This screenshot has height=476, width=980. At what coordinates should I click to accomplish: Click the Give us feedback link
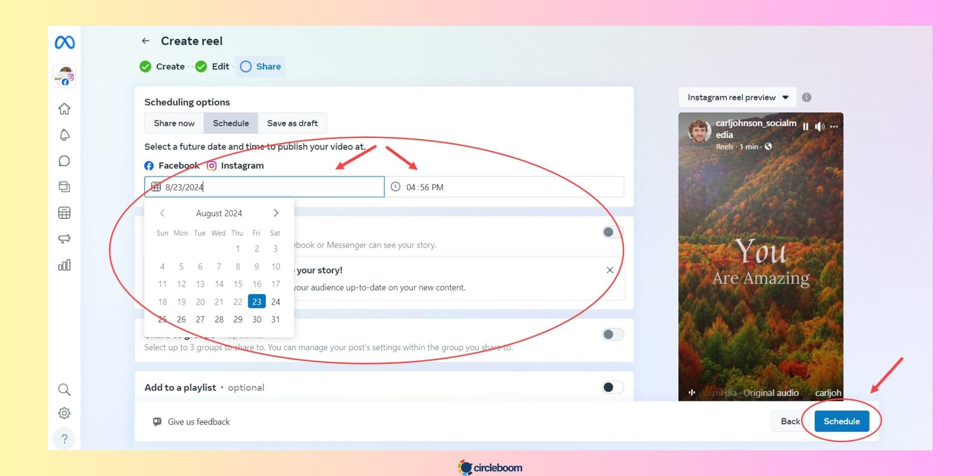(x=198, y=422)
